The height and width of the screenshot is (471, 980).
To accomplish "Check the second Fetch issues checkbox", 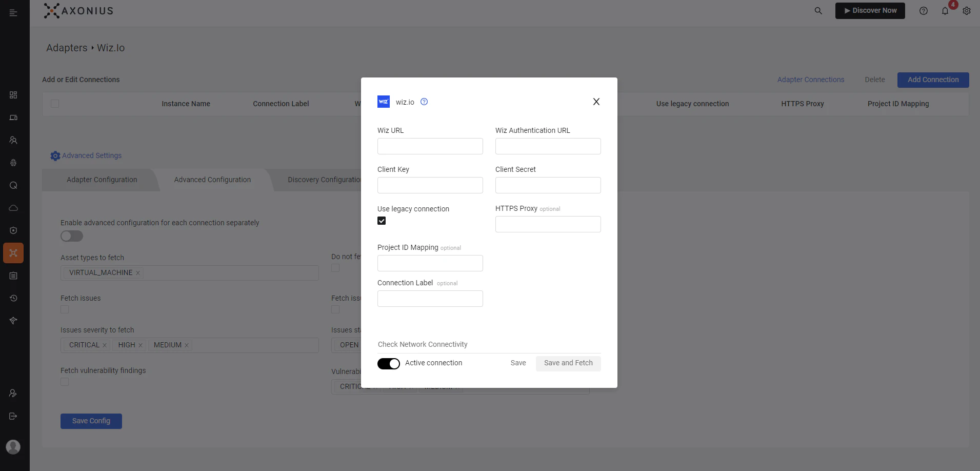I will tap(335, 309).
